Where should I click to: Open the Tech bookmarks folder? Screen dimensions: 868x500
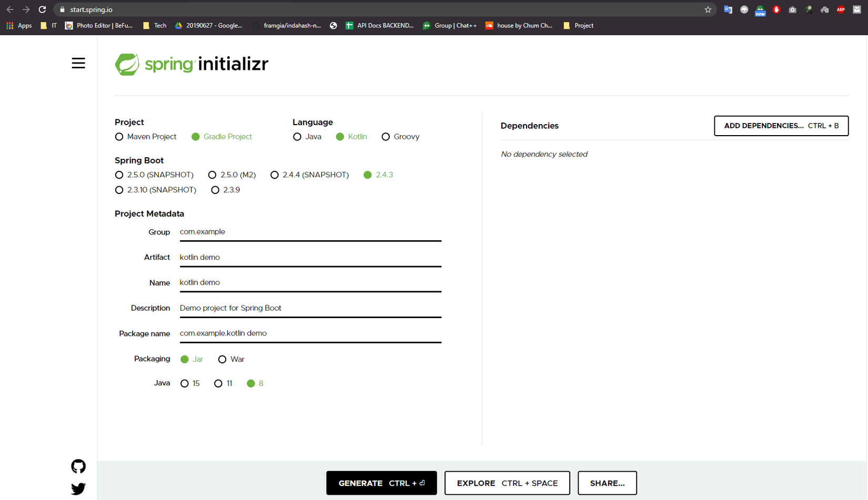155,25
